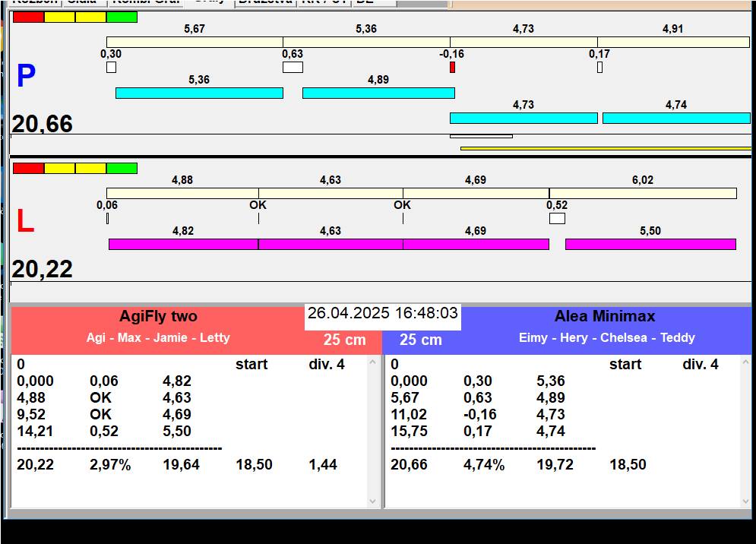Screen dimensions: 756x544
Task: Select the red -0,16 fault marker box
Action: point(452,68)
